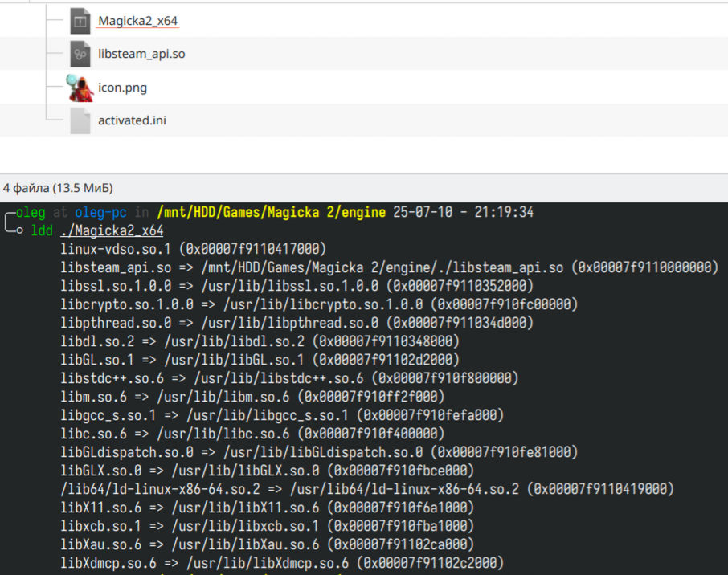Click the status bar text '4 файла (13.5 МиБ)'

58,188
